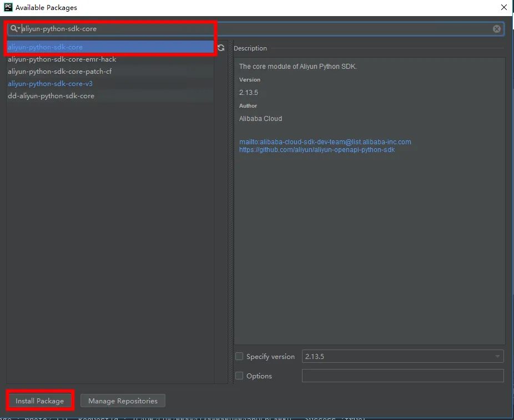Click the Options text input field

(x=402, y=376)
